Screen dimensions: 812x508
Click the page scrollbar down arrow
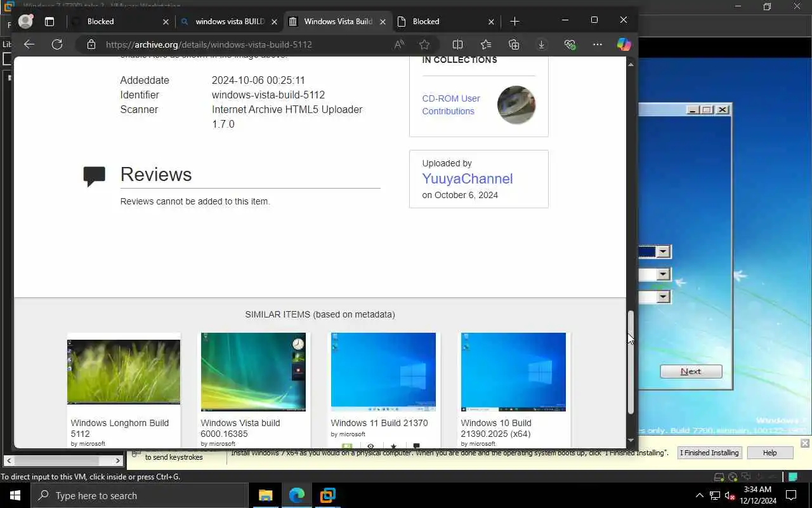pyautogui.click(x=631, y=440)
